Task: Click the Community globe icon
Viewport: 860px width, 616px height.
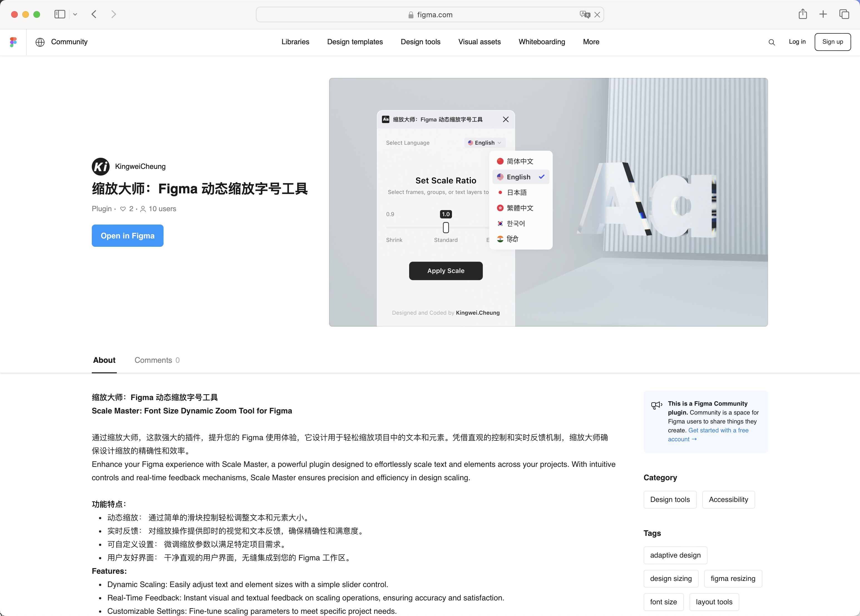Action: point(40,42)
